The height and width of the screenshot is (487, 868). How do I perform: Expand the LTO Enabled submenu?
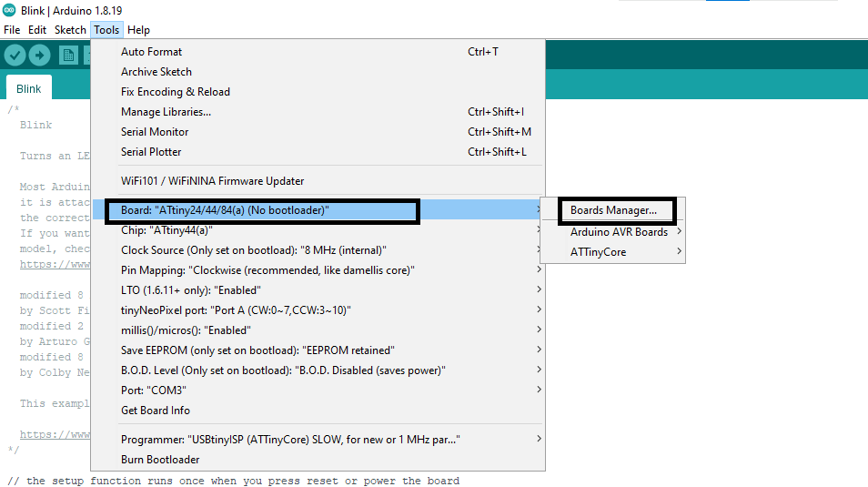[x=318, y=289]
